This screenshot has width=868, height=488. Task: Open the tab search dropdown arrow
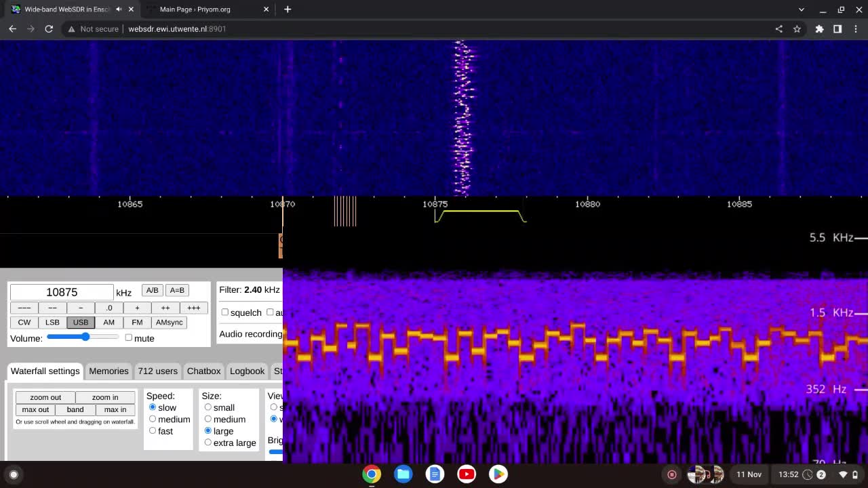(x=802, y=9)
